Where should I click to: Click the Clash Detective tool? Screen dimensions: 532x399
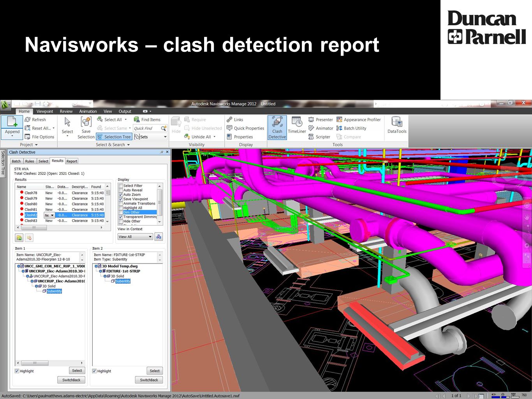pyautogui.click(x=277, y=127)
